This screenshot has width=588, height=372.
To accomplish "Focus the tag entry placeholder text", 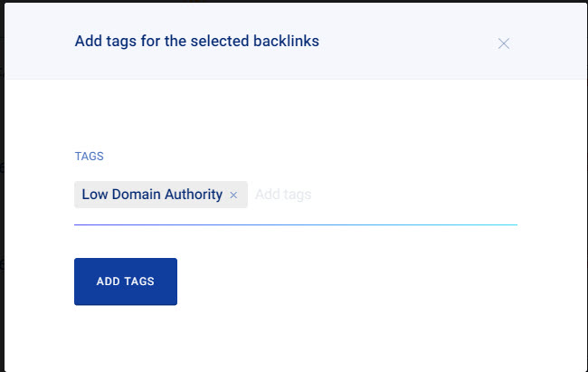I will pyautogui.click(x=283, y=195).
